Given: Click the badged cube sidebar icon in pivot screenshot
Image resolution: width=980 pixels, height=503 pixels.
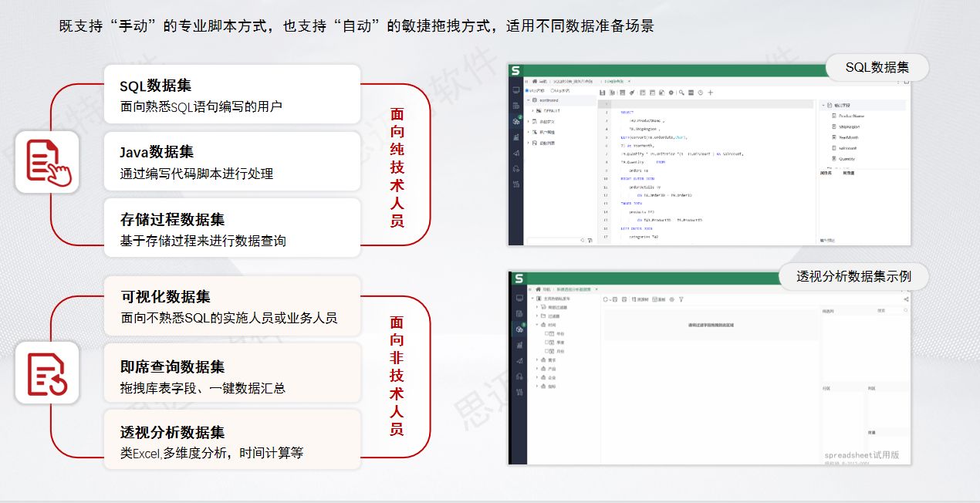Looking at the screenshot, I should tap(520, 329).
